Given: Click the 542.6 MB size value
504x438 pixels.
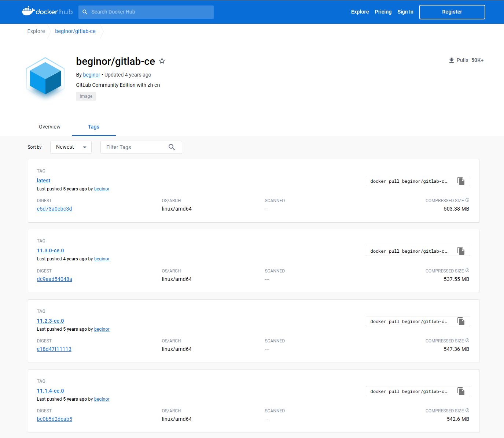Looking at the screenshot, I should click(458, 419).
